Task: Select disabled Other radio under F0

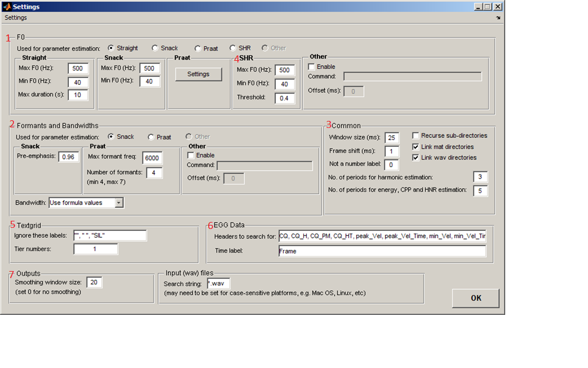Action: coord(265,48)
